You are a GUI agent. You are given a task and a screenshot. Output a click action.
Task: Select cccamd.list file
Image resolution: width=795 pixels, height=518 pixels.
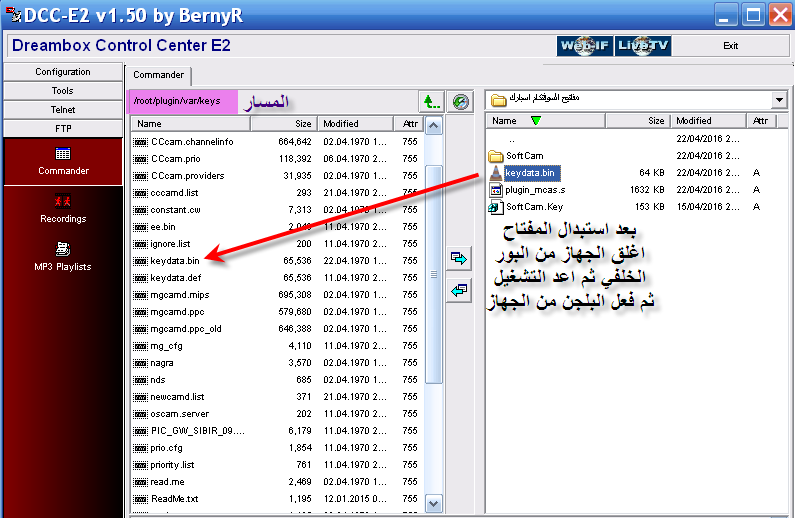coord(174,193)
